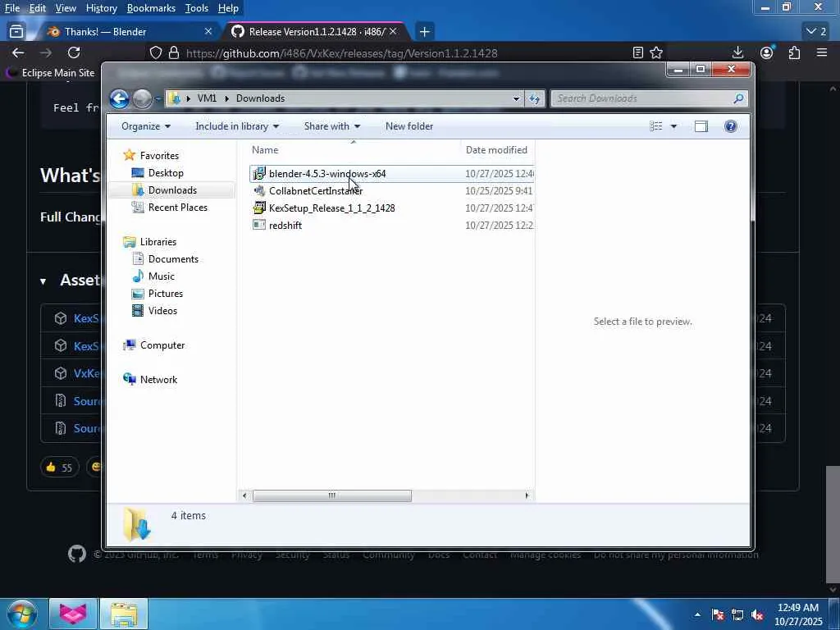Select Computer in navigation pane
This screenshot has height=630, width=840.
pyautogui.click(x=154, y=345)
